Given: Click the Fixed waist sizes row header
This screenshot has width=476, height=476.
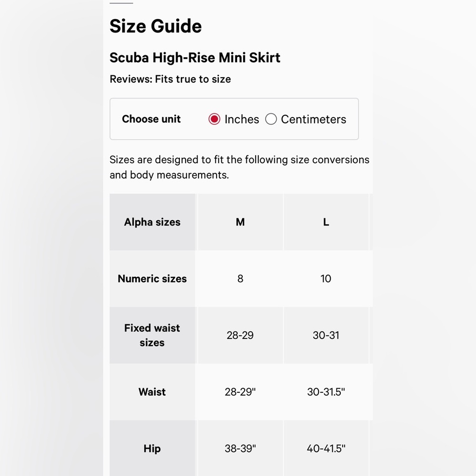Looking at the screenshot, I should pos(152,335).
